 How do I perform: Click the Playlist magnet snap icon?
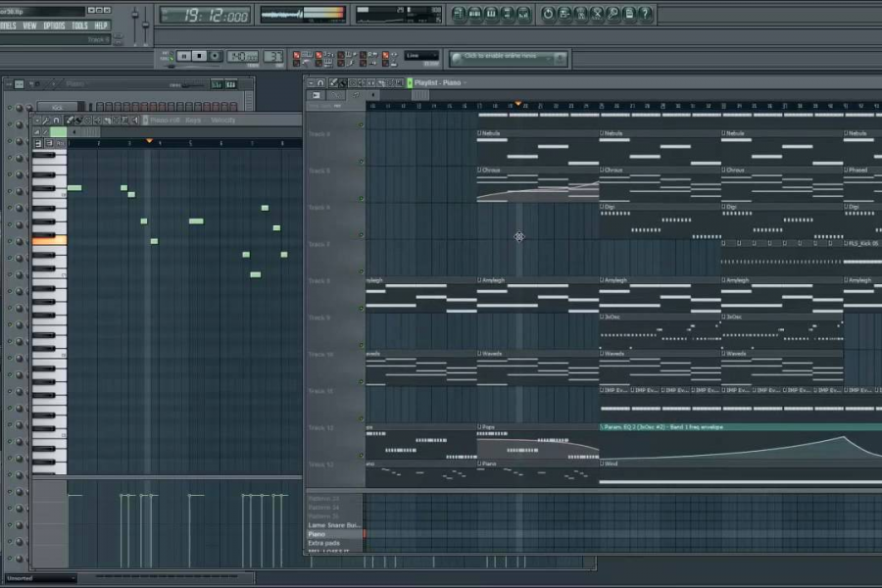tap(320, 82)
